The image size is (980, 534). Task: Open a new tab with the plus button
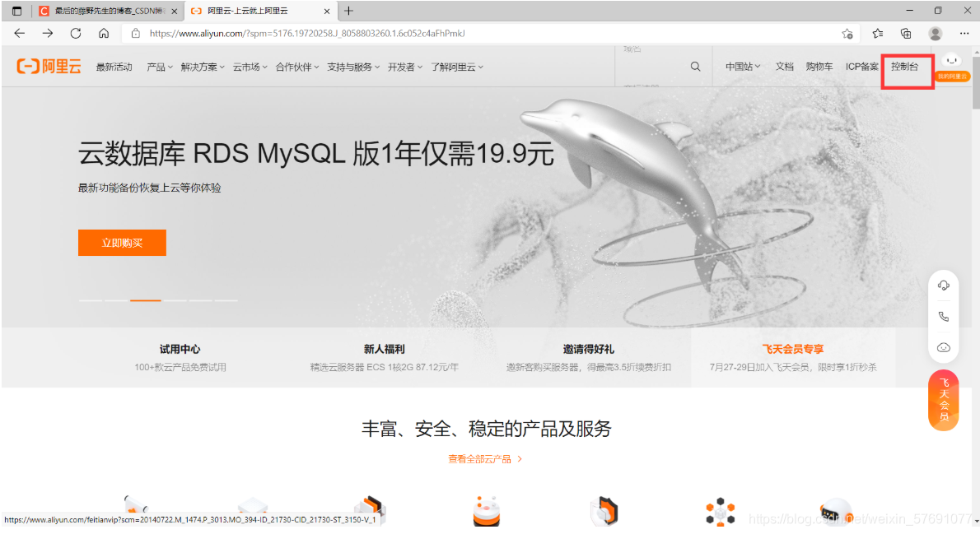tap(348, 12)
